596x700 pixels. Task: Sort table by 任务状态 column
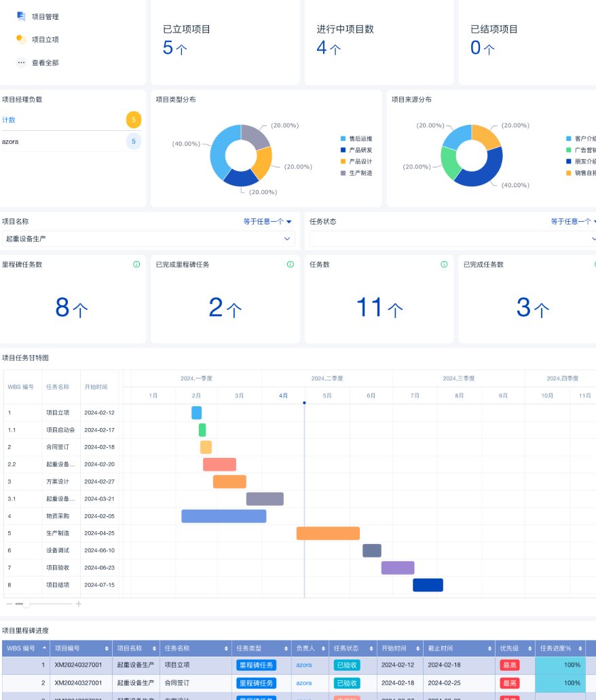(x=371, y=648)
